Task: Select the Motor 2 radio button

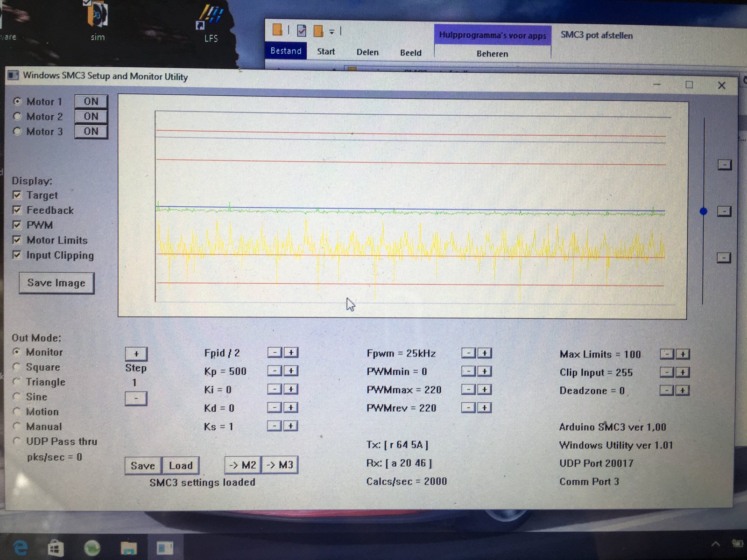Action: point(17,116)
